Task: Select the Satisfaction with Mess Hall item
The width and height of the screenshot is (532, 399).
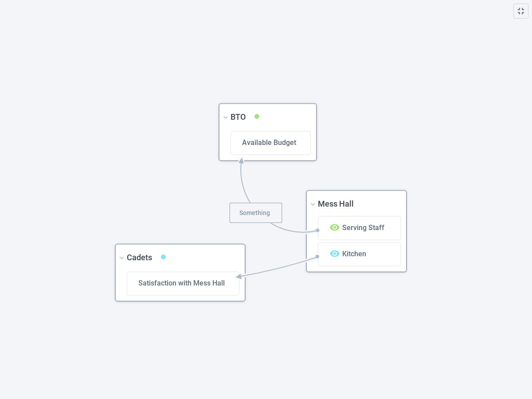Action: coord(182,283)
